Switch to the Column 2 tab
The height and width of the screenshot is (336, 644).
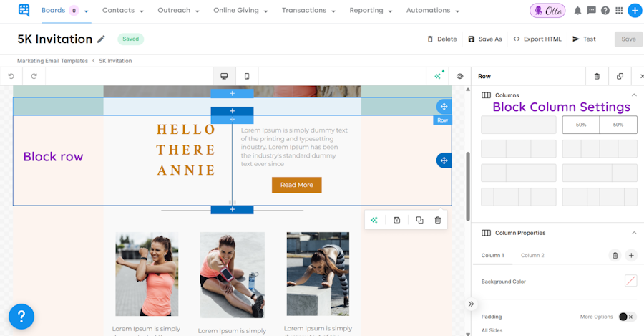pos(532,255)
